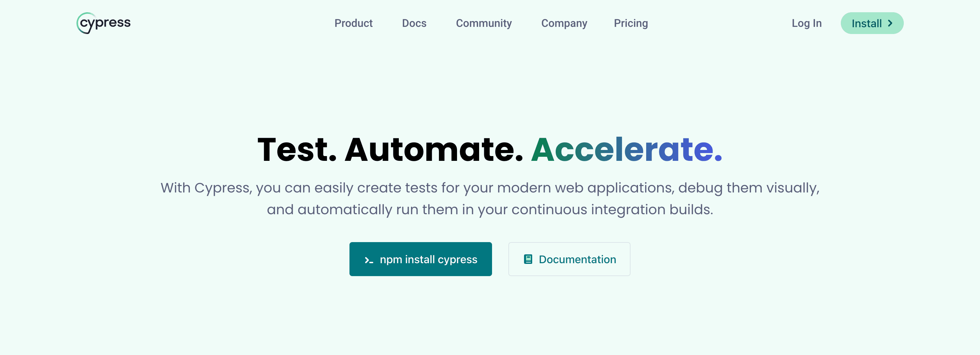The image size is (980, 355).
Task: Open the Company menu
Action: (564, 23)
